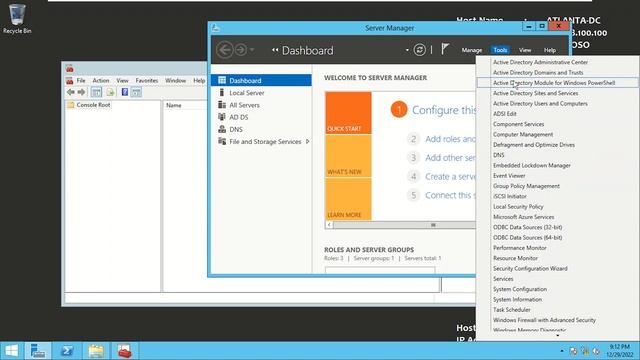
Task: Close the Tools menu by clicking Tools
Action: [x=500, y=50]
